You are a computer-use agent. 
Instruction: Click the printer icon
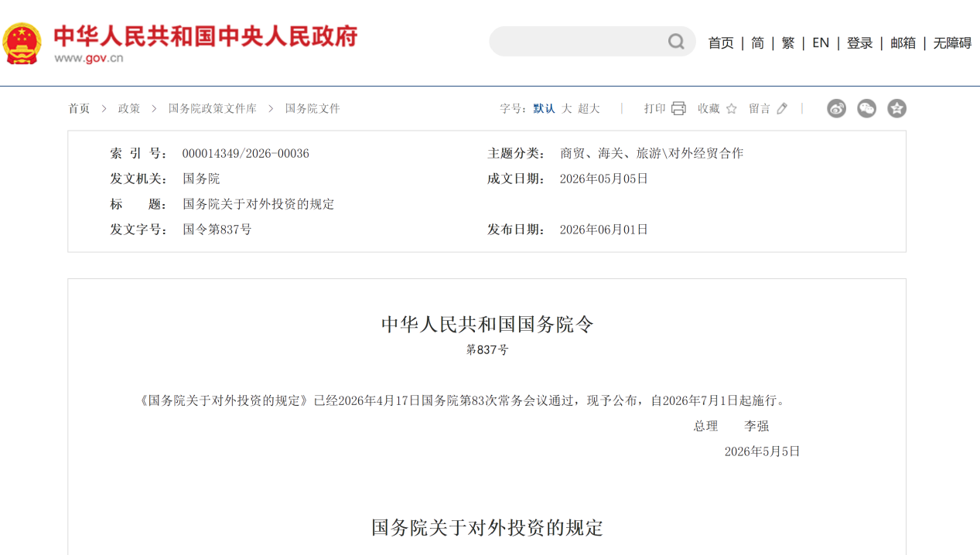pyautogui.click(x=678, y=108)
